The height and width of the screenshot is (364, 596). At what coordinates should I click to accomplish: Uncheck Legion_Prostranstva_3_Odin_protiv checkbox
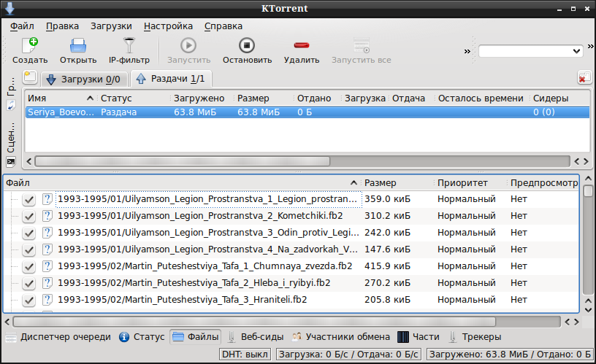tap(29, 233)
